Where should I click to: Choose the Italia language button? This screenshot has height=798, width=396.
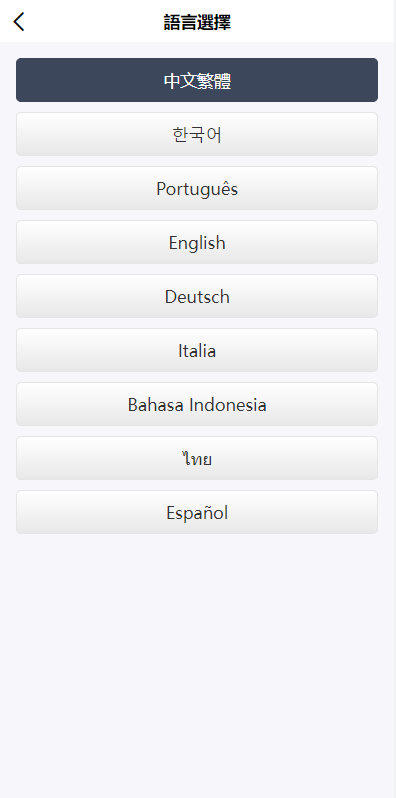197,350
